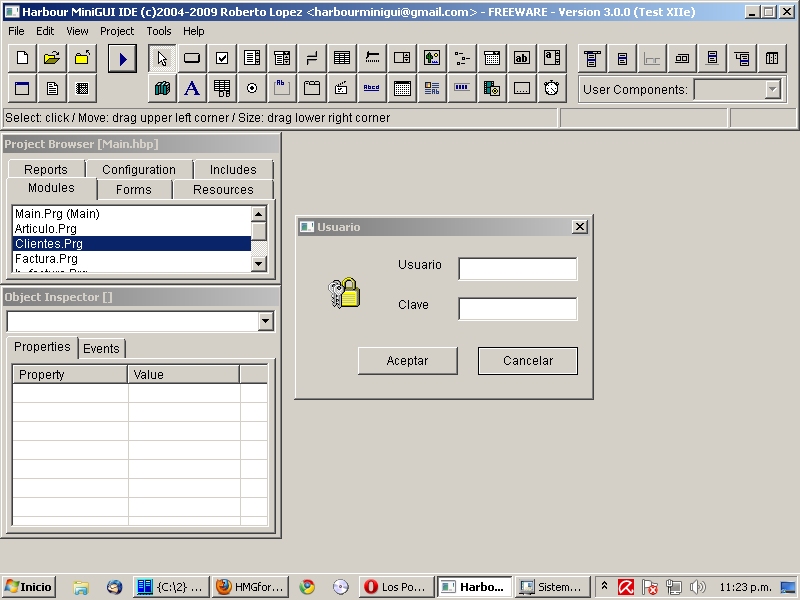Image resolution: width=800 pixels, height=600 pixels.
Task: Pick the Timer stopwatch control tool
Action: click(552, 89)
